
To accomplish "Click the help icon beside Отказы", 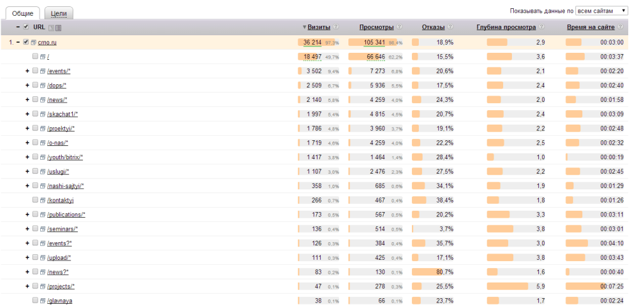I will (x=451, y=27).
